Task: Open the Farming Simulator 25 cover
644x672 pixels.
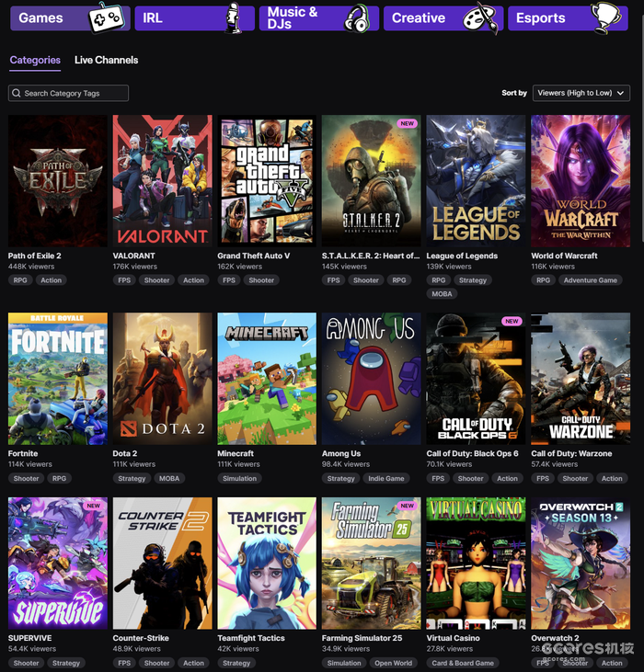Action: tap(372, 564)
